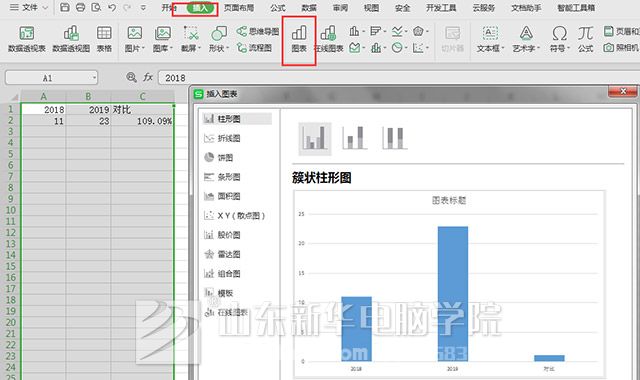
Task: Choose the 100% stacked column subtype thumbnail
Action: point(394,138)
